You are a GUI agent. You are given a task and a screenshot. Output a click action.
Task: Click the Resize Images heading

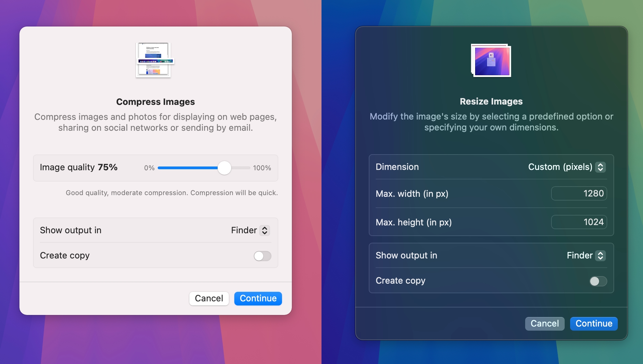(x=491, y=101)
